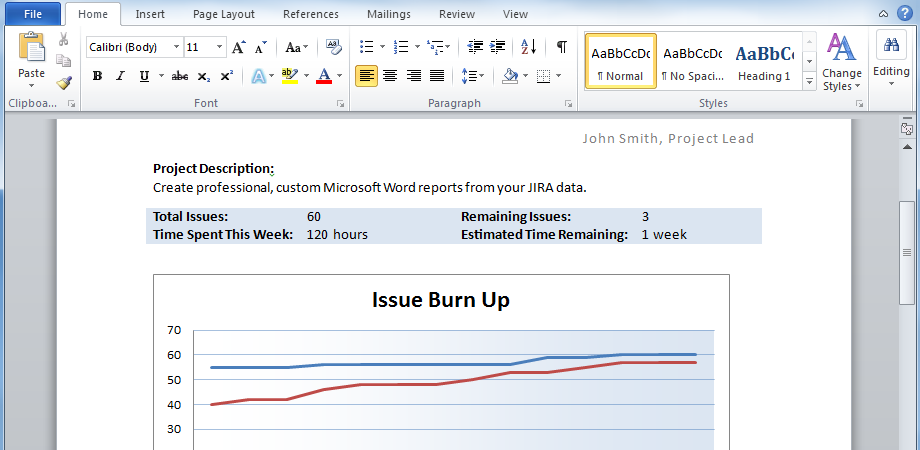The image size is (920, 450).
Task: Toggle show paragraph marks
Action: (562, 47)
